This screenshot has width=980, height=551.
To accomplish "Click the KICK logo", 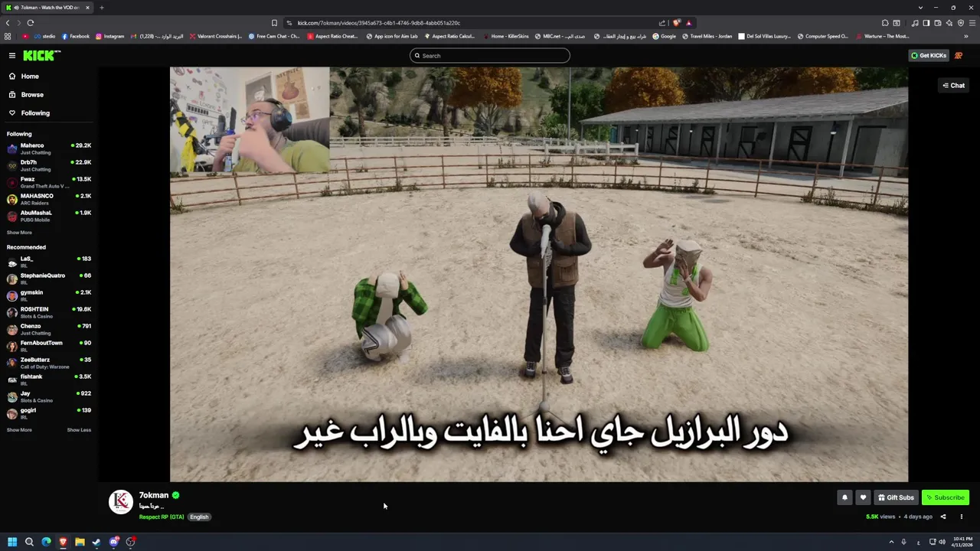I will [x=41, y=55].
